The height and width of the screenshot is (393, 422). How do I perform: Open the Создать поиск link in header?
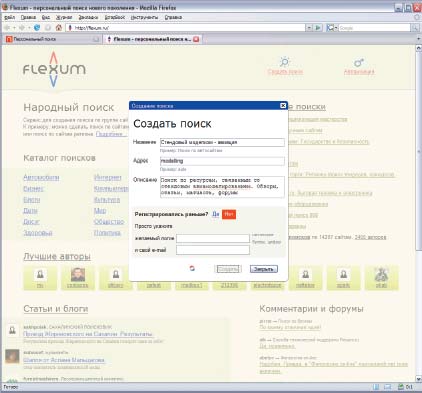pyautogui.click(x=285, y=72)
